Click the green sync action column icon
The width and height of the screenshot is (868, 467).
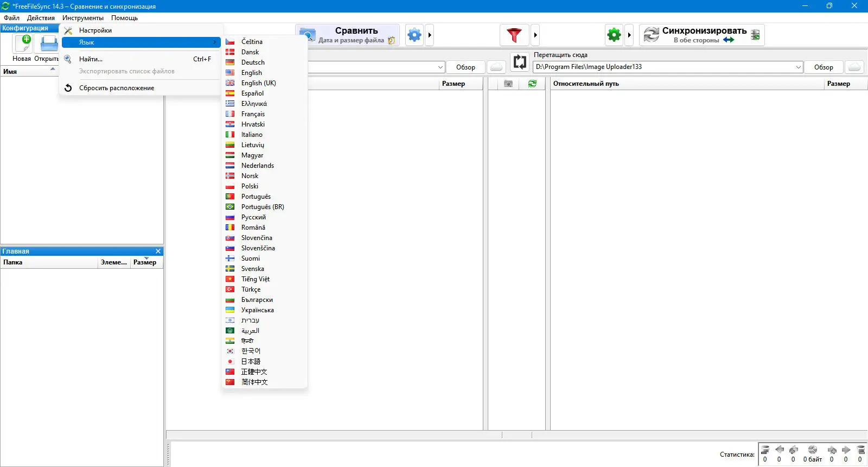click(532, 84)
